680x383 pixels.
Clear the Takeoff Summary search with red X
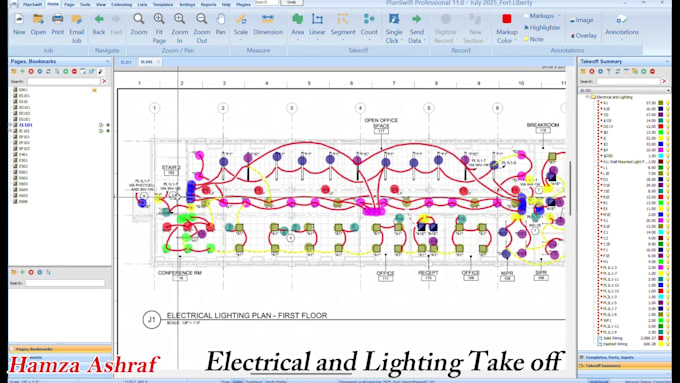[664, 82]
